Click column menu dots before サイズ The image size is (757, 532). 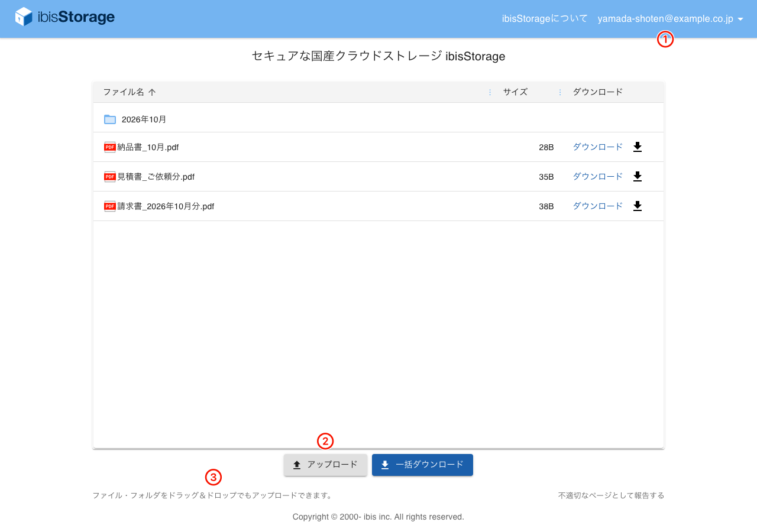point(490,92)
